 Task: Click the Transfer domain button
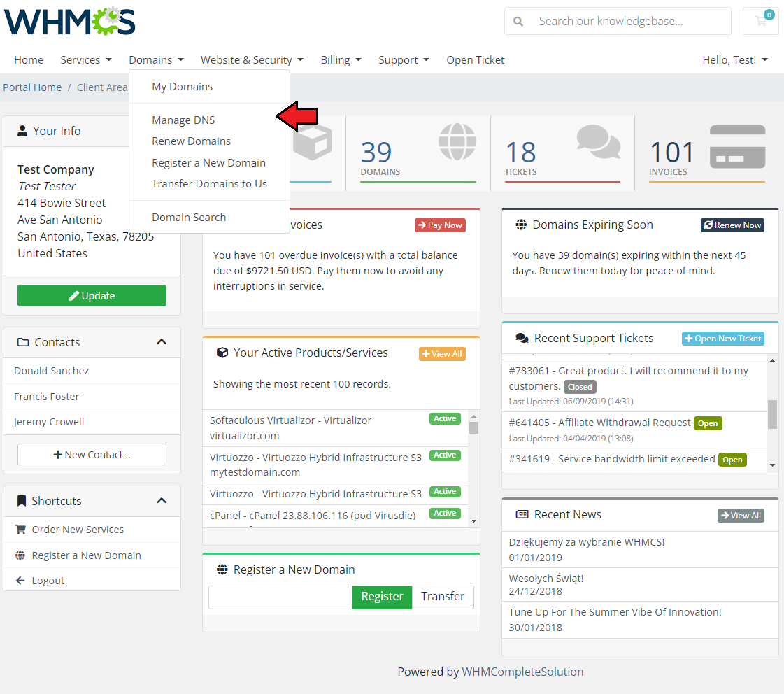[x=443, y=597]
